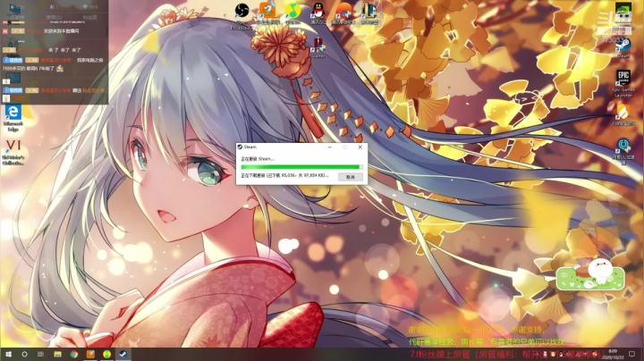Click the taskbar clock and date

613,355
